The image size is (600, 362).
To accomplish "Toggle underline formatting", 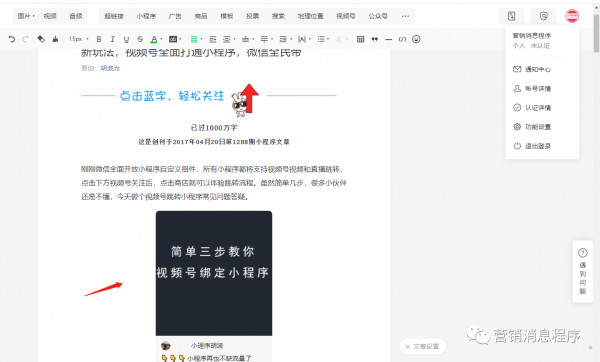I will pos(126,39).
